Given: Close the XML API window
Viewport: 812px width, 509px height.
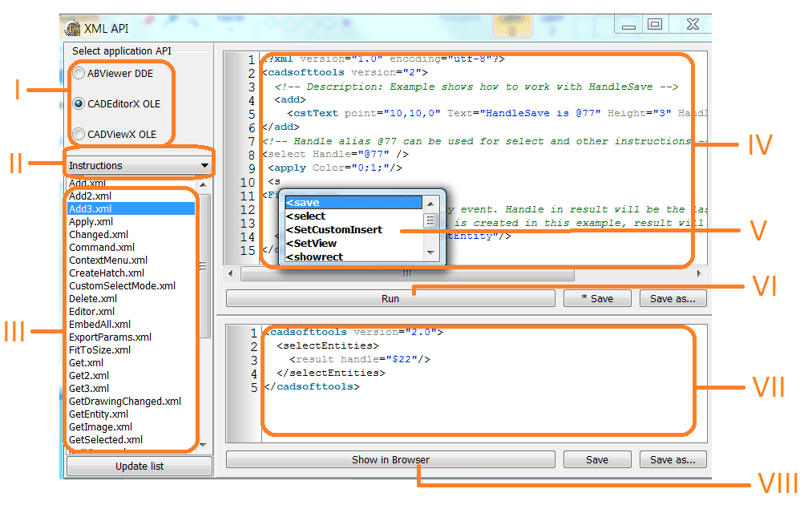Looking at the screenshot, I should pyautogui.click(x=693, y=25).
